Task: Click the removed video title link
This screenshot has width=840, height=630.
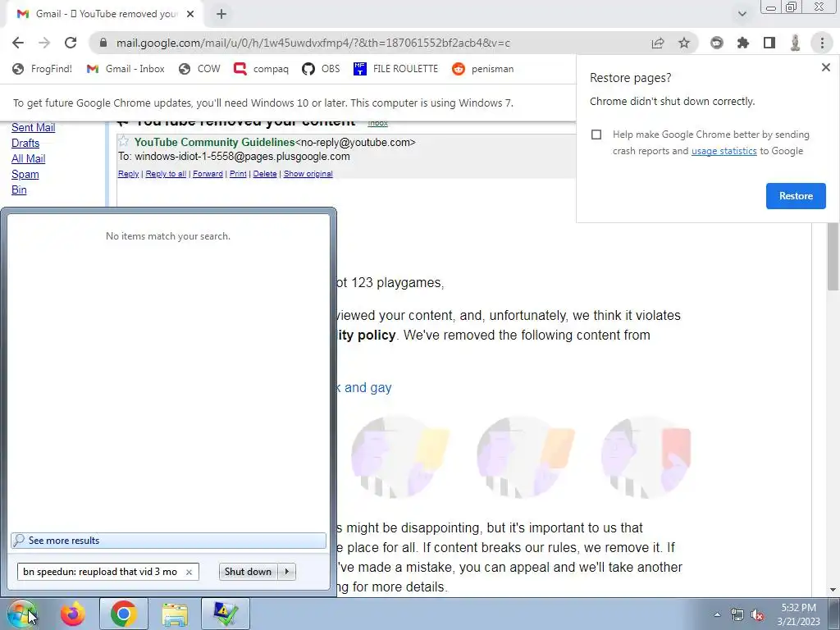Action: (x=365, y=387)
